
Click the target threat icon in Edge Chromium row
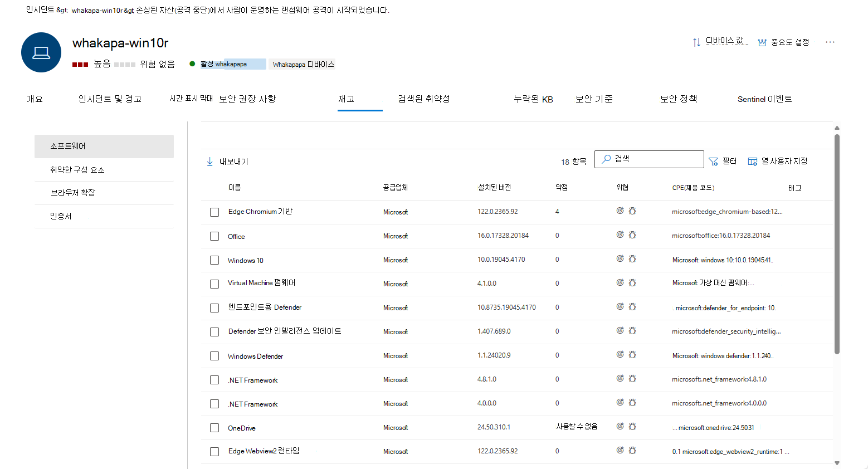click(620, 211)
